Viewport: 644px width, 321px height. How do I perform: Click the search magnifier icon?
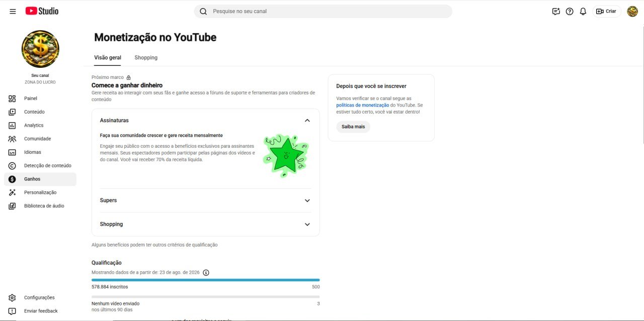coord(203,11)
